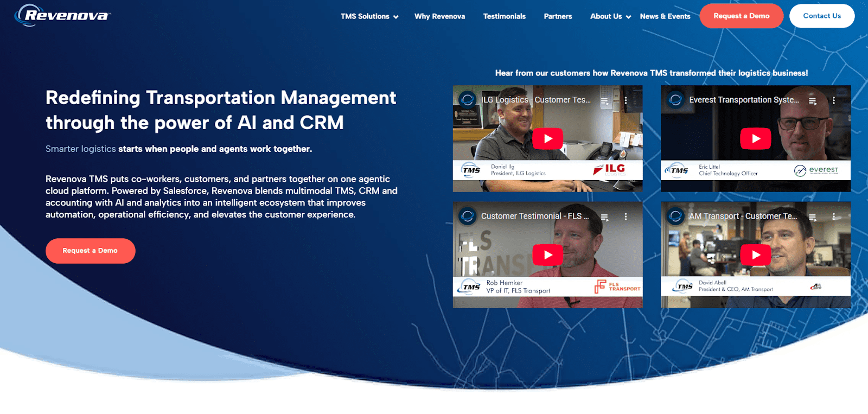The width and height of the screenshot is (868, 414).
Task: Click channel avatar on Everest Transportation video
Action: 675,100
